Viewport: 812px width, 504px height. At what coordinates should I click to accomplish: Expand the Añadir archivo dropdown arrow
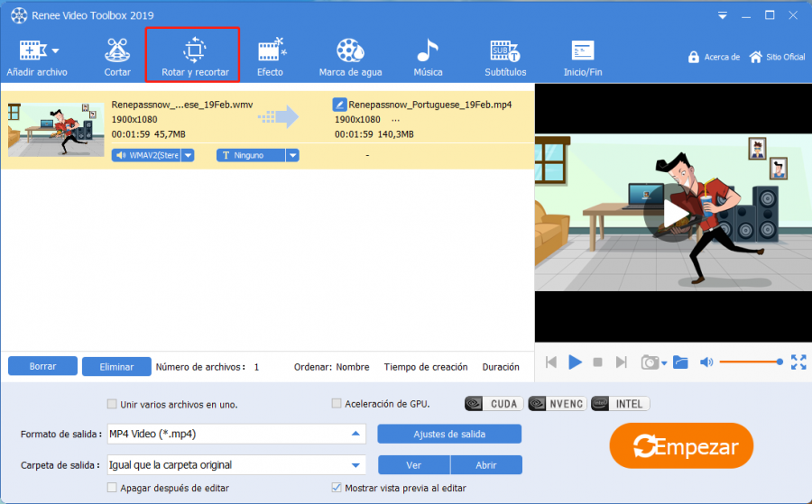pyautogui.click(x=55, y=50)
